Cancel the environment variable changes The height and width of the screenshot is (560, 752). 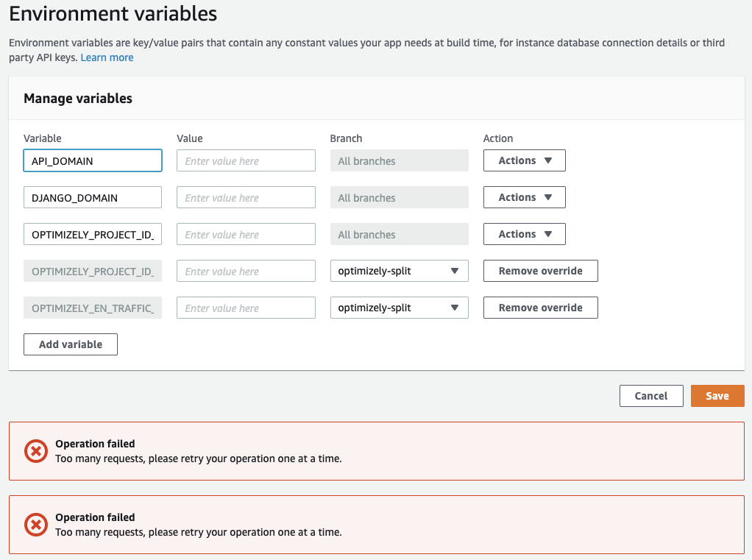point(650,395)
